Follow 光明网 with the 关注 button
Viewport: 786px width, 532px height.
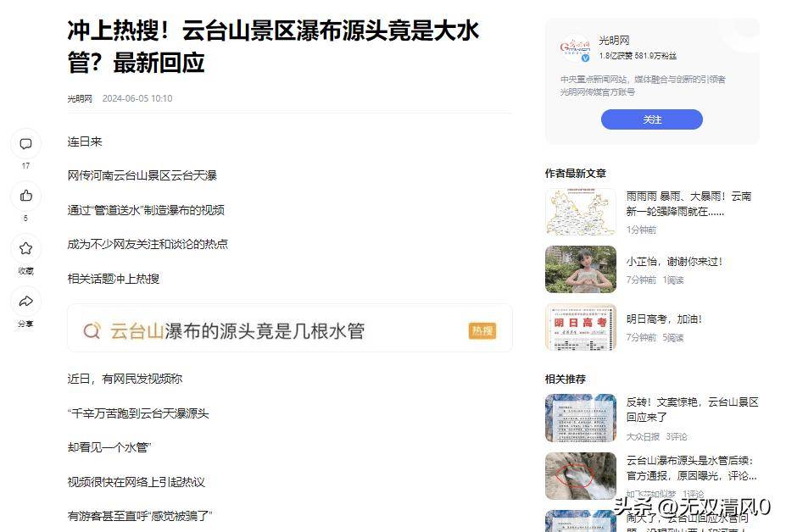pyautogui.click(x=652, y=119)
